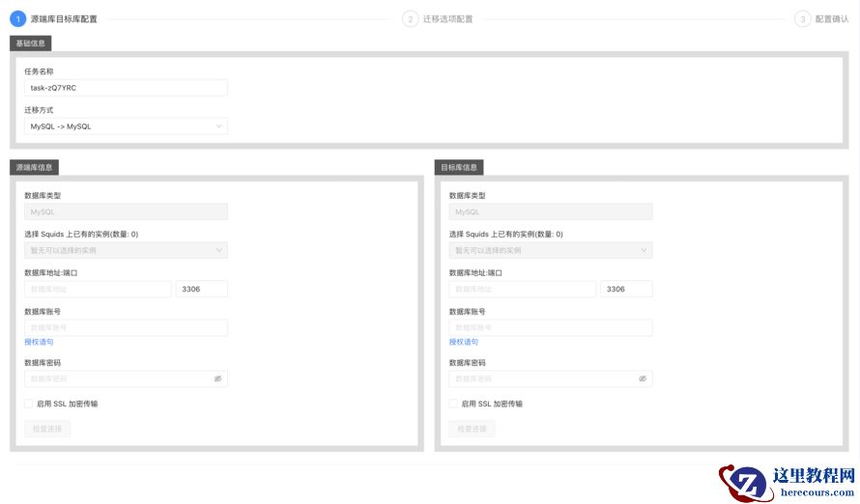860x504 pixels.
Task: Focus source 数据库地址 input field
Action: click(98, 289)
